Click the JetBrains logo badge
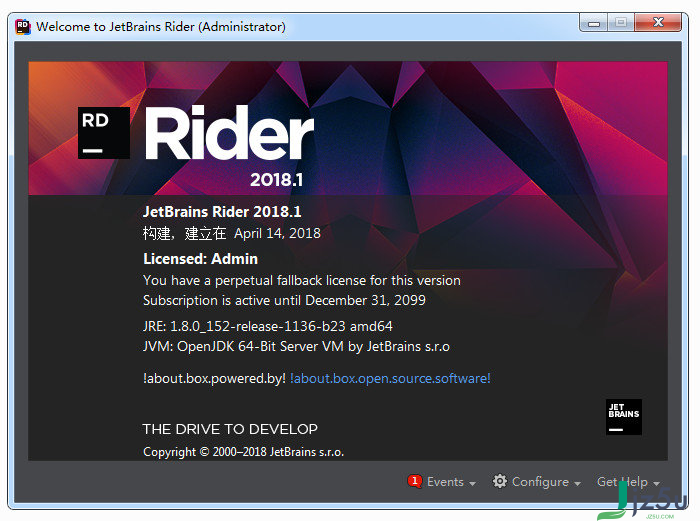700x521 pixels. [x=624, y=417]
